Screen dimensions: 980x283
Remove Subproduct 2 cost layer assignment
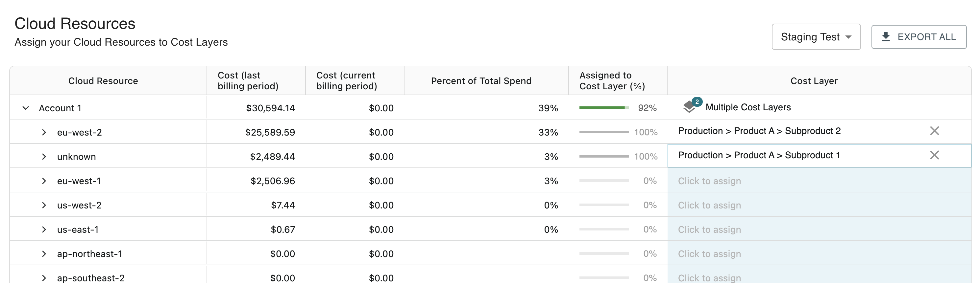[934, 131]
